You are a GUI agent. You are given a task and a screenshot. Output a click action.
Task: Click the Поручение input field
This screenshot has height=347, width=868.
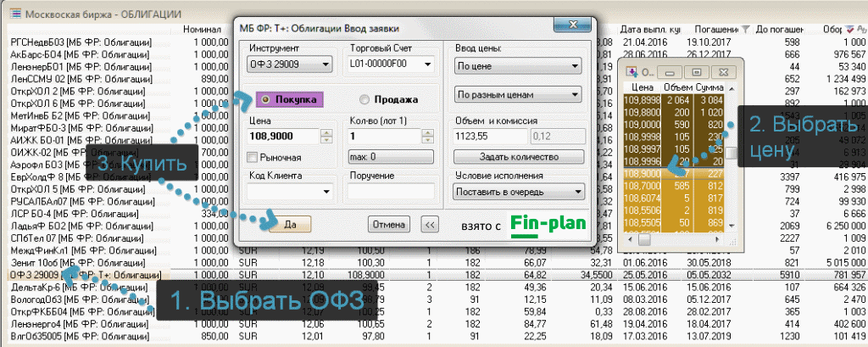pyautogui.click(x=392, y=192)
